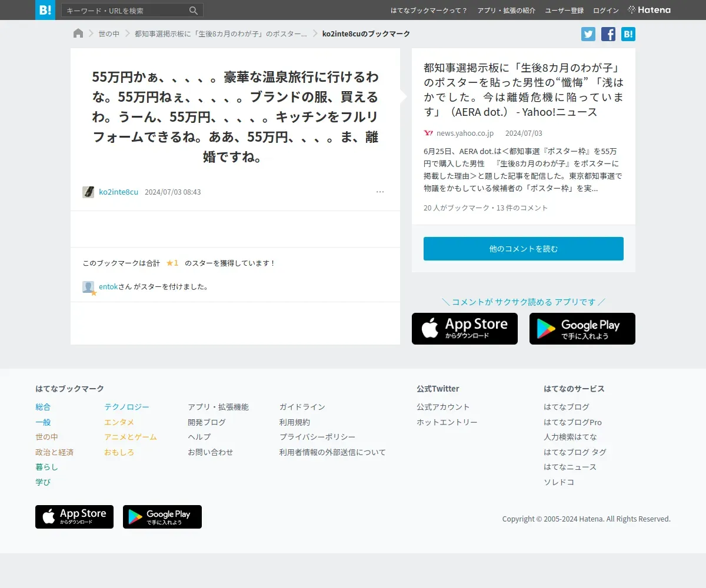Open footer category 暮らし
Screen dimensions: 706x588
coord(46,467)
